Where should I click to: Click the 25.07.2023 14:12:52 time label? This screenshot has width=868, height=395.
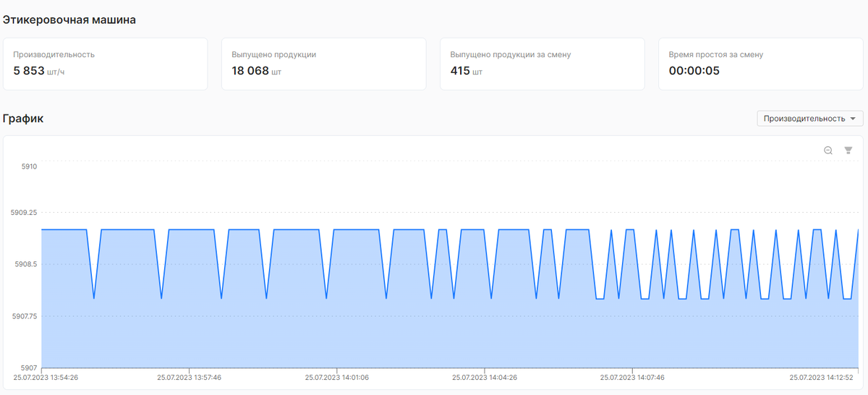click(822, 378)
